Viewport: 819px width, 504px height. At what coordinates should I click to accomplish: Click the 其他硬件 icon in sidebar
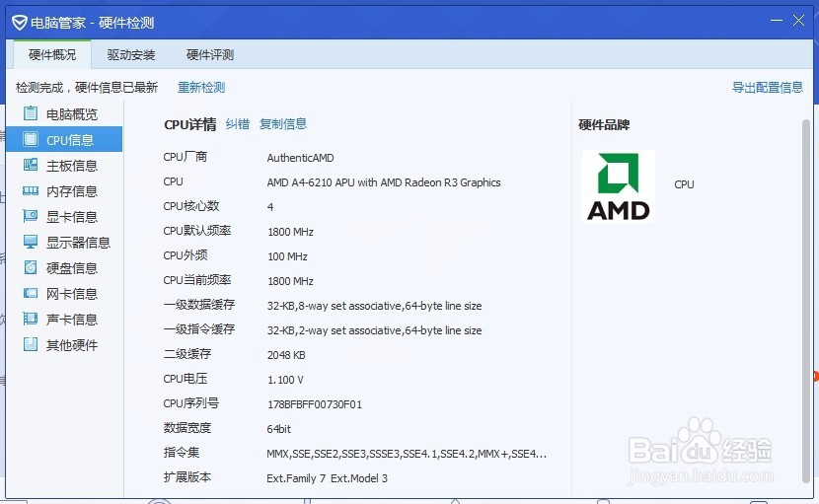[x=31, y=344]
